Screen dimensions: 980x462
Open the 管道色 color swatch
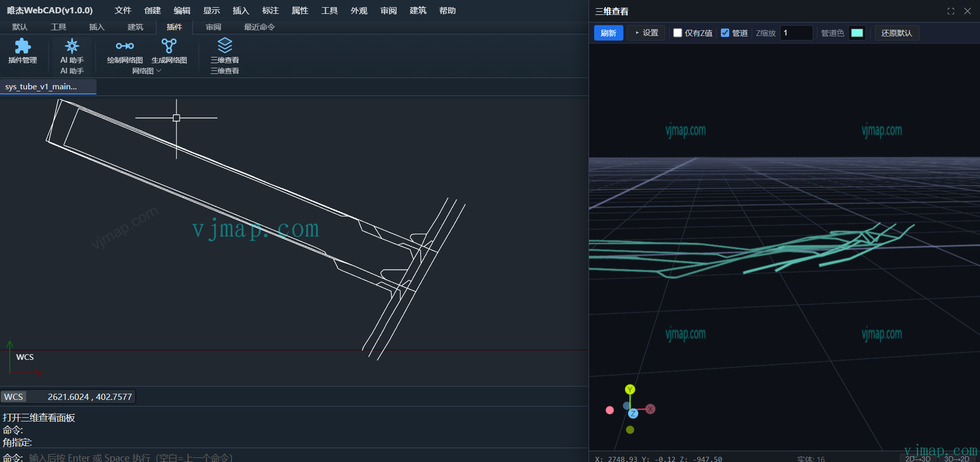click(857, 33)
